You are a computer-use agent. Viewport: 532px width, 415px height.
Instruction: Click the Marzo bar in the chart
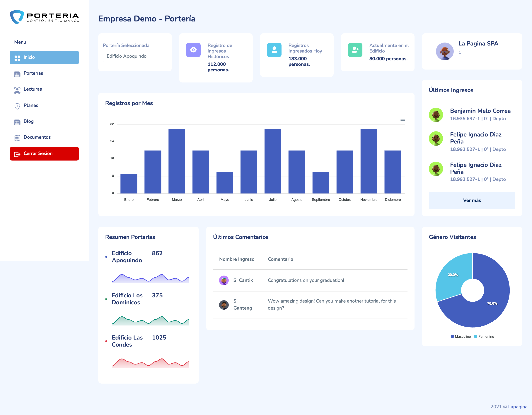point(177,161)
